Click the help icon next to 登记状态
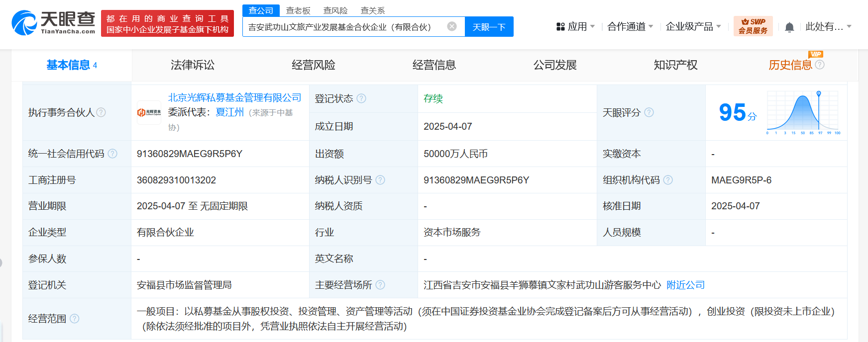Viewport: 868px width, 342px height. tap(361, 98)
